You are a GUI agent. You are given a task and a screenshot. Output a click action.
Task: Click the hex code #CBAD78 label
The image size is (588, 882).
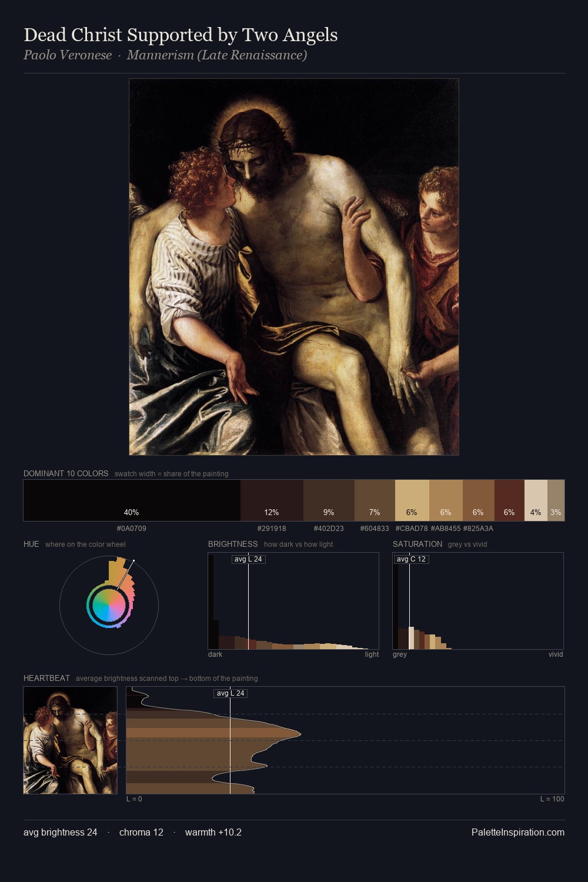point(412,529)
